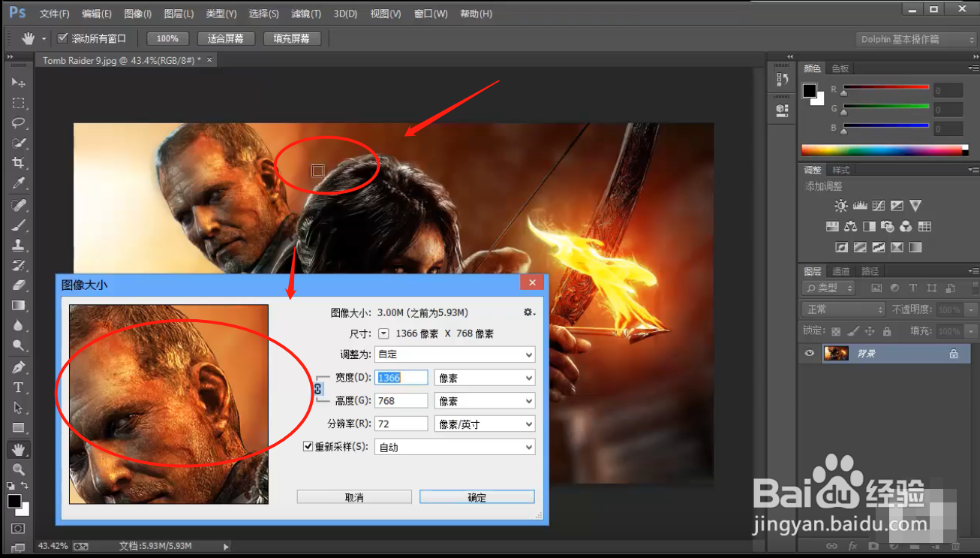Toggle 滚动所有窗口 checkbox
Screen dimensions: 980x558
63,38
